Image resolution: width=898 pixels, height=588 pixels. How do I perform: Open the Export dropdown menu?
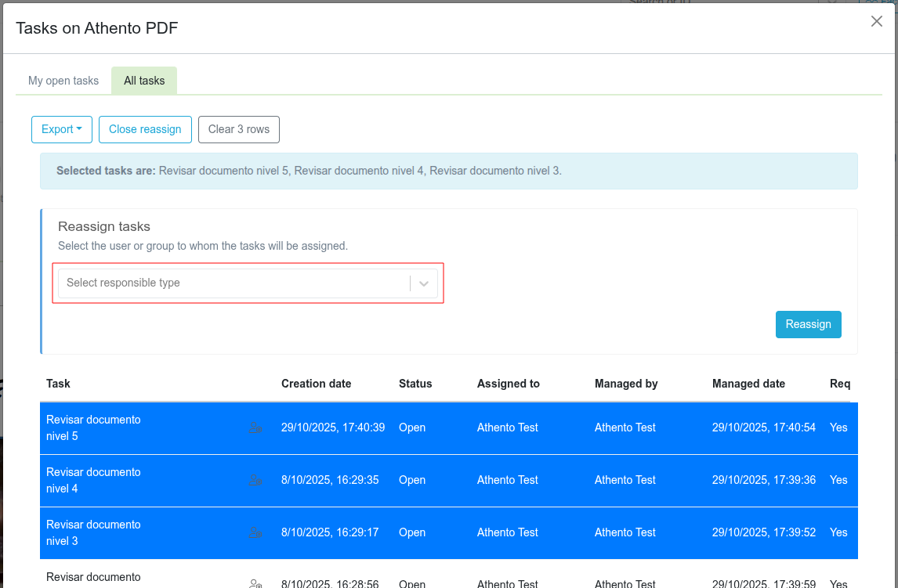point(62,130)
